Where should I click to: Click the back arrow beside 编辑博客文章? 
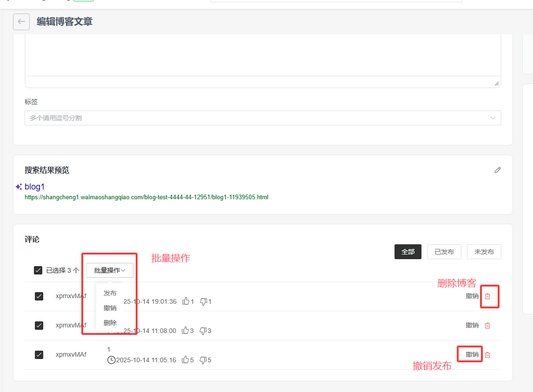coord(21,21)
